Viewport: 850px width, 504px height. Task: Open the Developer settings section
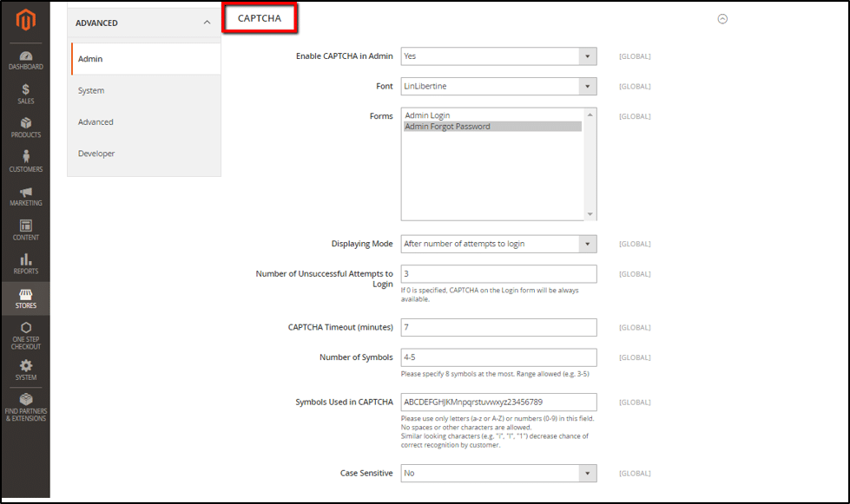96,154
